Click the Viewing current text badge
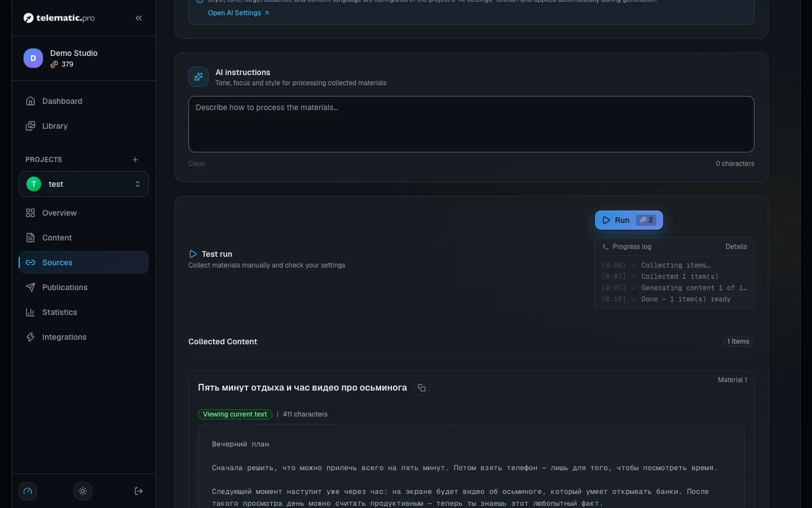The image size is (812, 508). (235, 414)
